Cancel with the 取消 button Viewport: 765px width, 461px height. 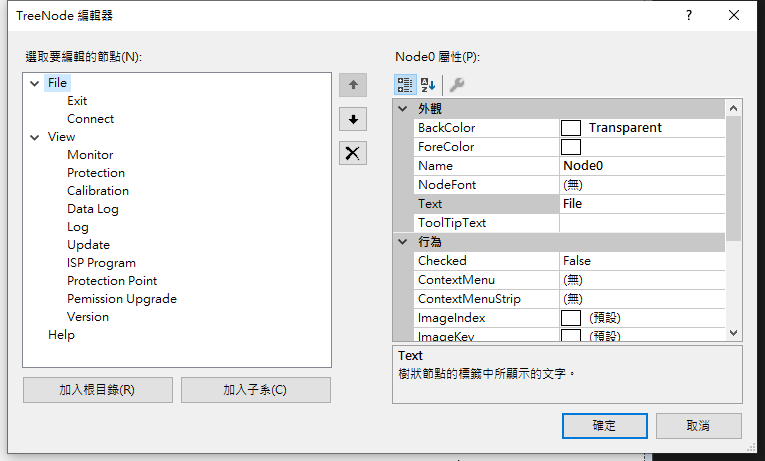pos(699,426)
